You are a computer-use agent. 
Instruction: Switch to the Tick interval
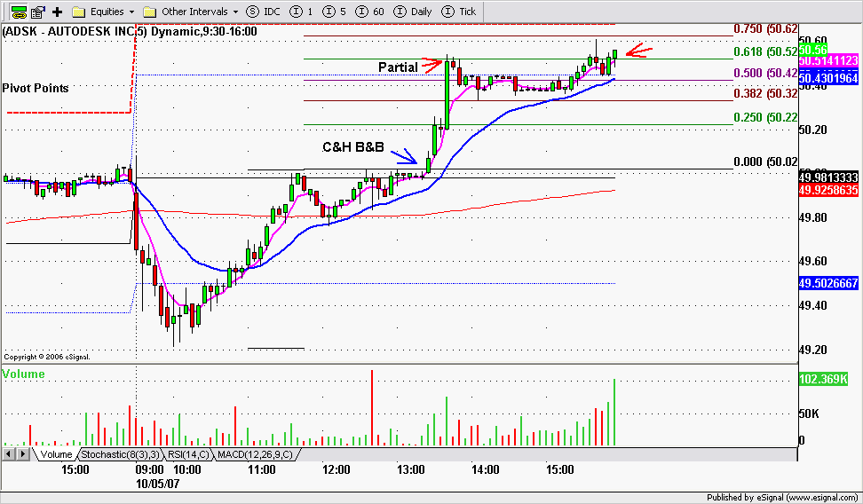coord(459,12)
